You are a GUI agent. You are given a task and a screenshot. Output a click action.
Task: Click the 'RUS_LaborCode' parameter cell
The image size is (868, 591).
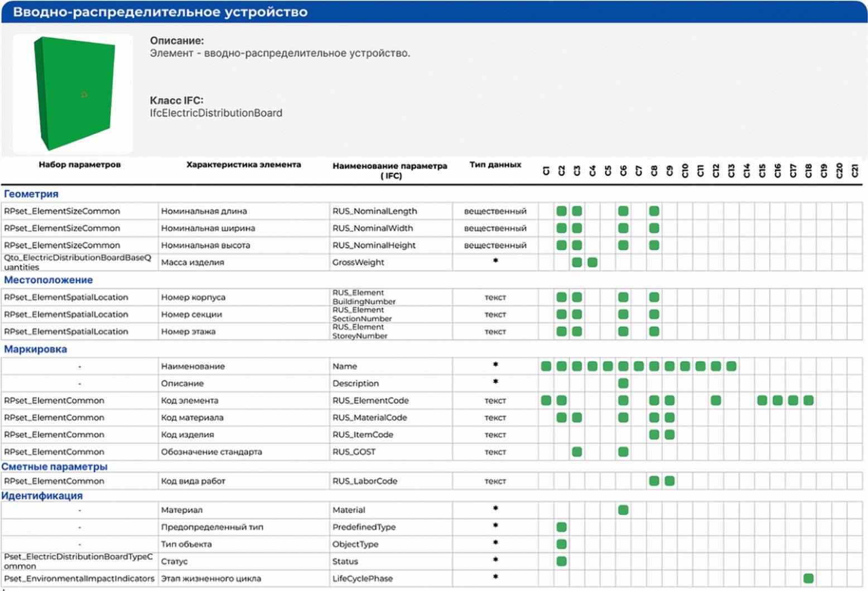tap(390, 481)
